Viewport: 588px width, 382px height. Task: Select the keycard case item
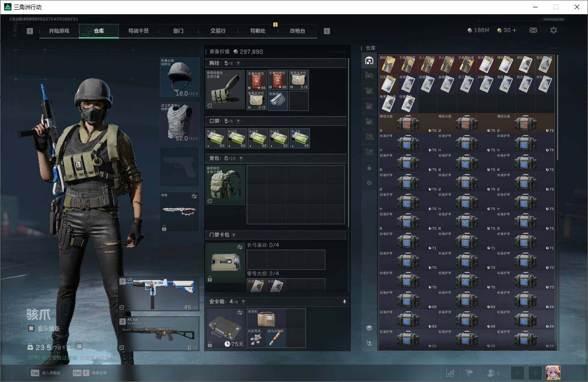click(225, 263)
